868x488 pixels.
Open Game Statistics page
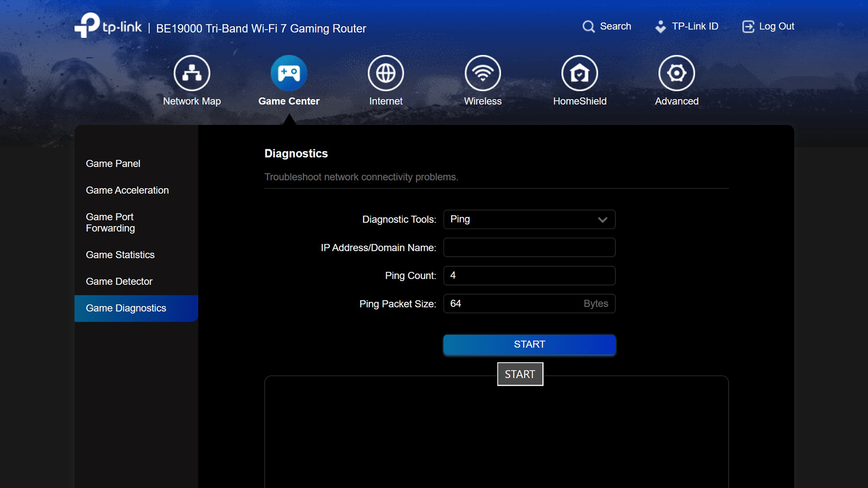coord(120,255)
